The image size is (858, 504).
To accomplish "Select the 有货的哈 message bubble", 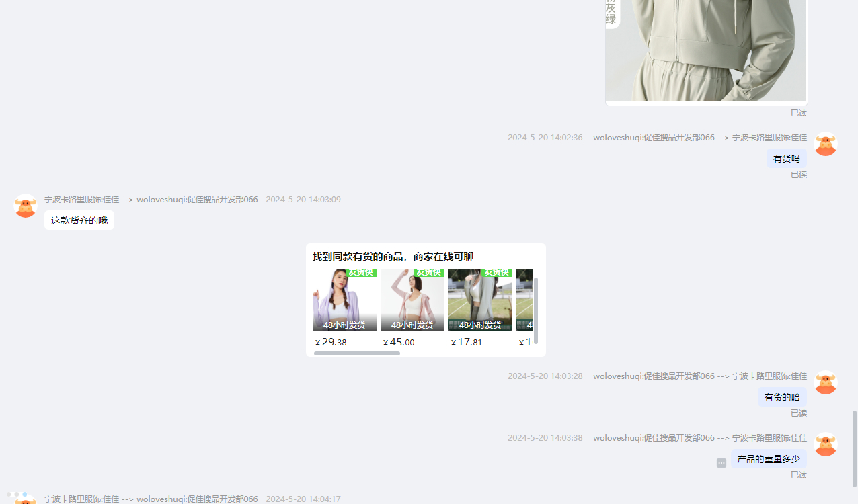I will pos(782,397).
